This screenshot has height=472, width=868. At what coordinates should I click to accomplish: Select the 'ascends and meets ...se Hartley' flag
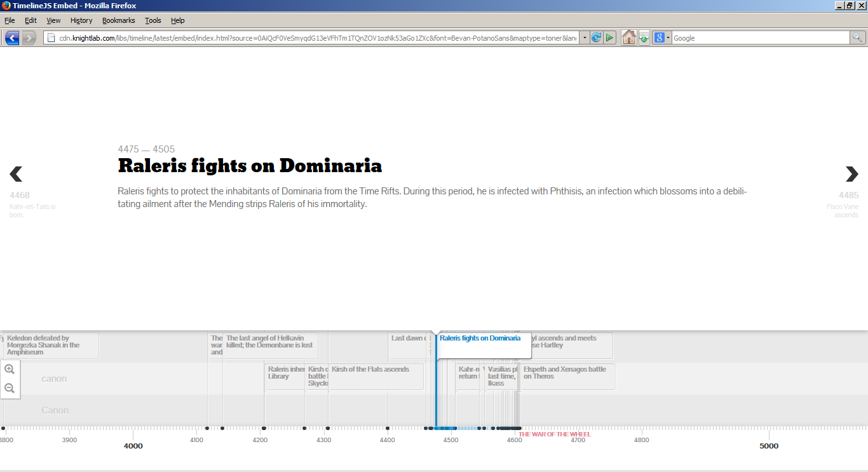point(572,345)
